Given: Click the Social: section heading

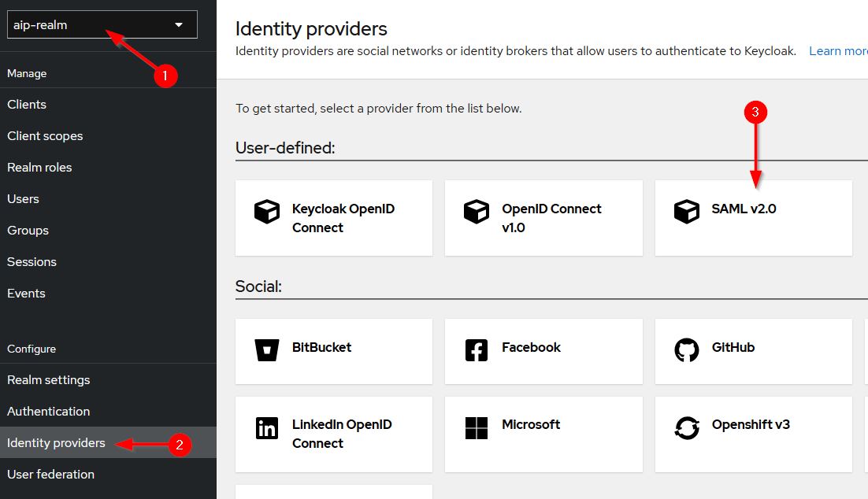Looking at the screenshot, I should point(258,286).
